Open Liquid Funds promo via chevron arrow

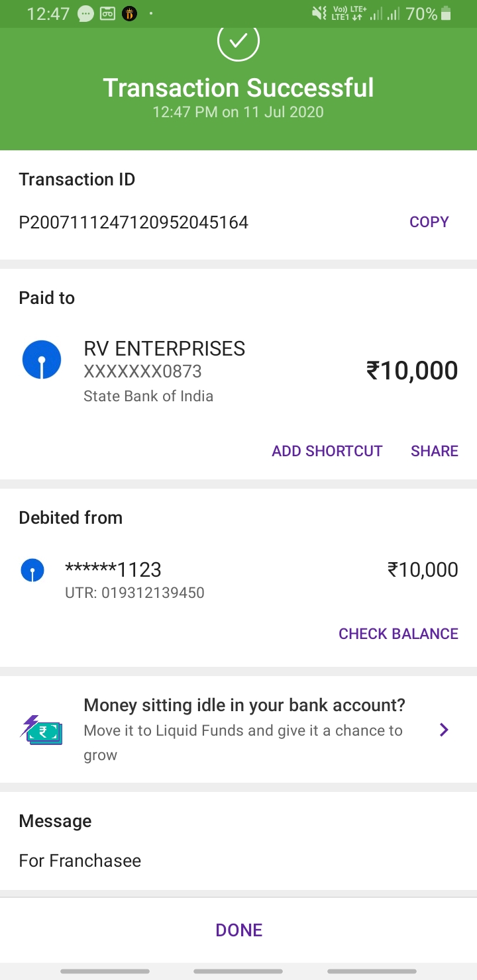click(444, 730)
